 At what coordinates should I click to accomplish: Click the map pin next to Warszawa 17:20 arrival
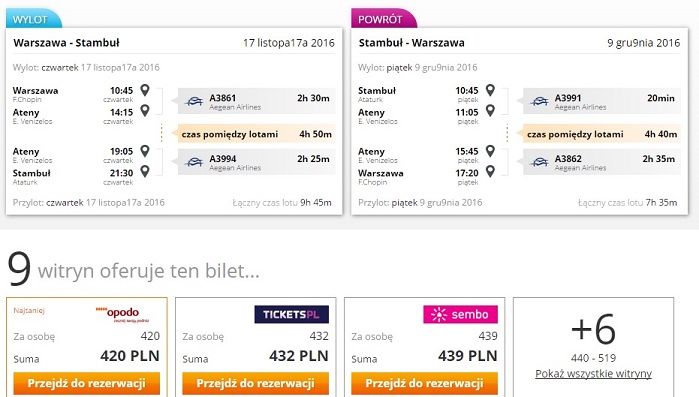click(490, 171)
